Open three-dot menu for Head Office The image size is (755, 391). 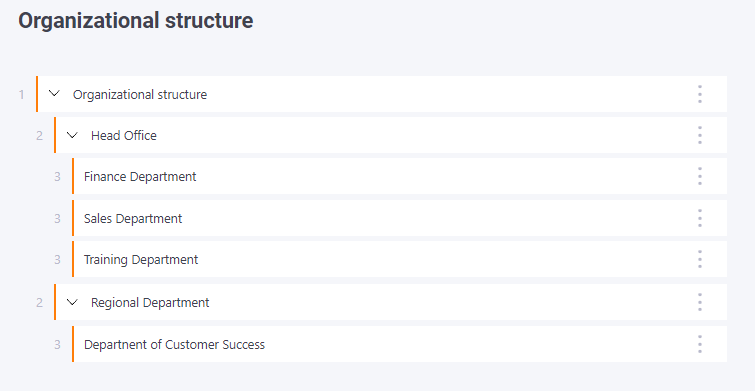[x=700, y=135]
